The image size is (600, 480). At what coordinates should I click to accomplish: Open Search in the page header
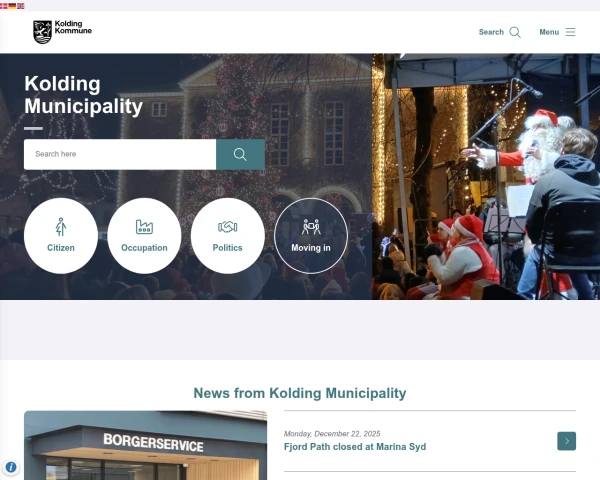pos(500,32)
